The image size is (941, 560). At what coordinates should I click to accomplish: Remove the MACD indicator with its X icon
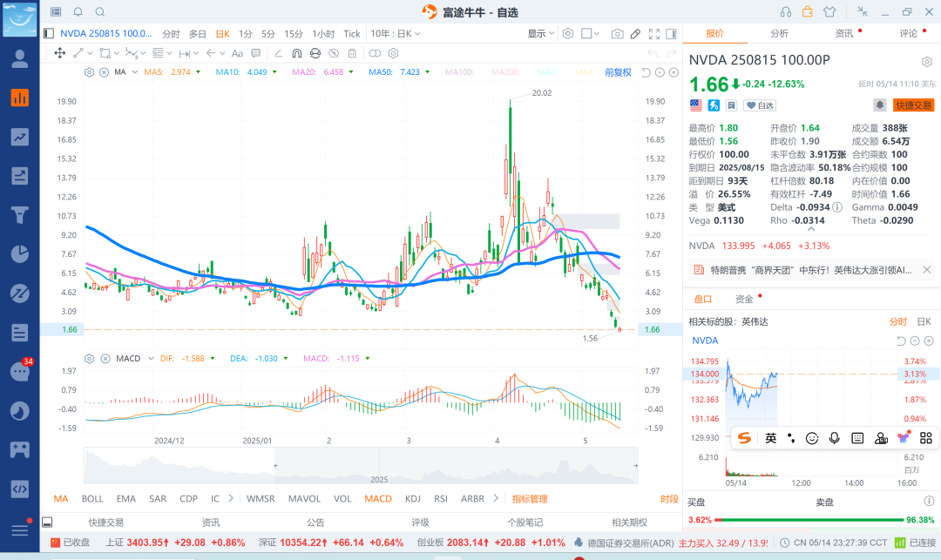[105, 359]
